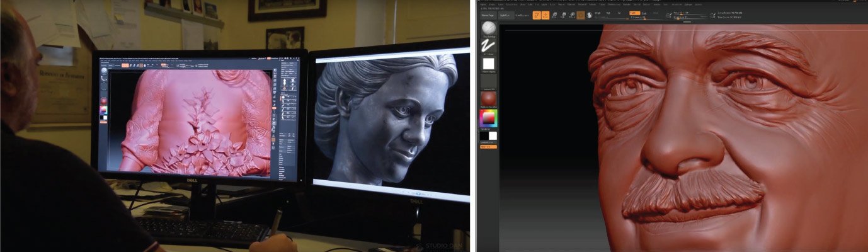Adjust the Focal Shift slider
Screen dimensions: 868x252
(x=690, y=13)
